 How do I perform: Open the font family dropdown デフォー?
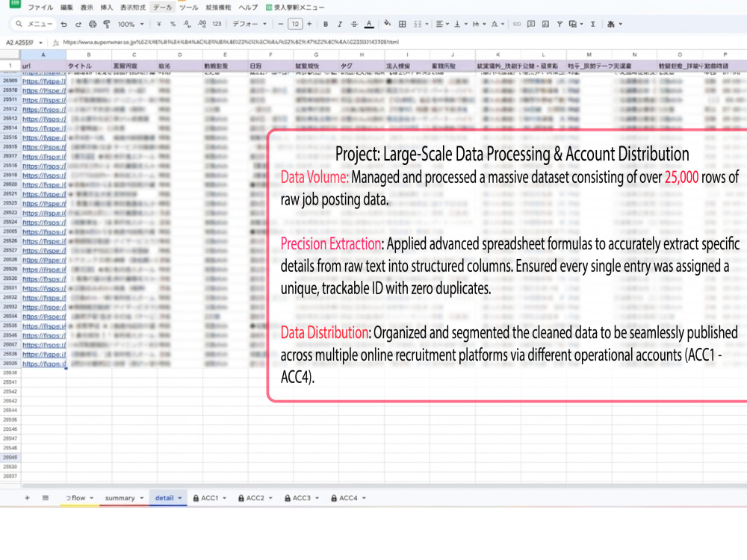(249, 24)
